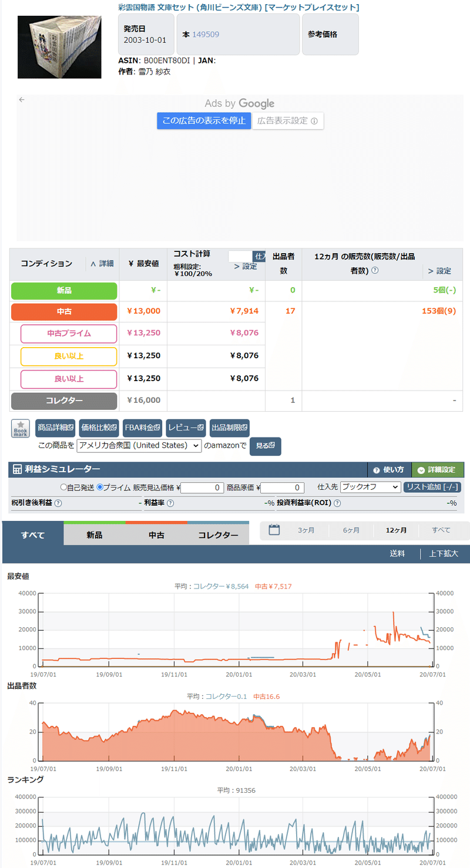Switch to the すべて condition tab

click(33, 534)
